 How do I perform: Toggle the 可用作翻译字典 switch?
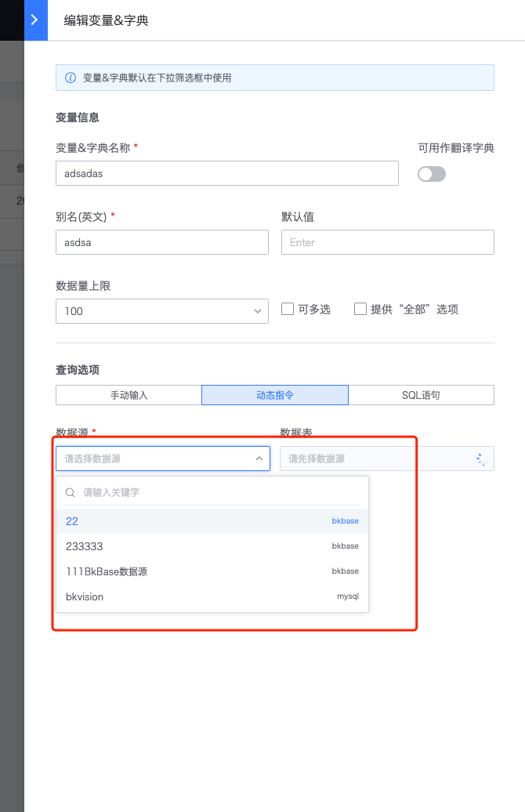tap(431, 174)
